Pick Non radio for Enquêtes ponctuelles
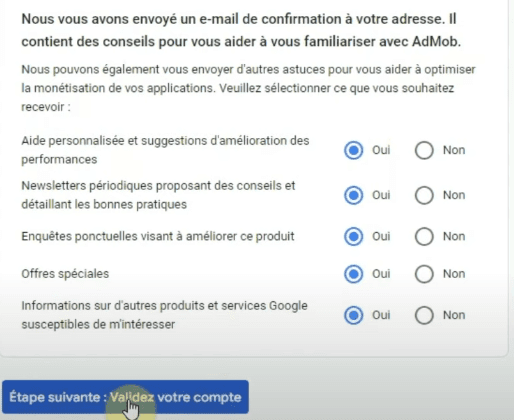The width and height of the screenshot is (514, 420). 424,236
